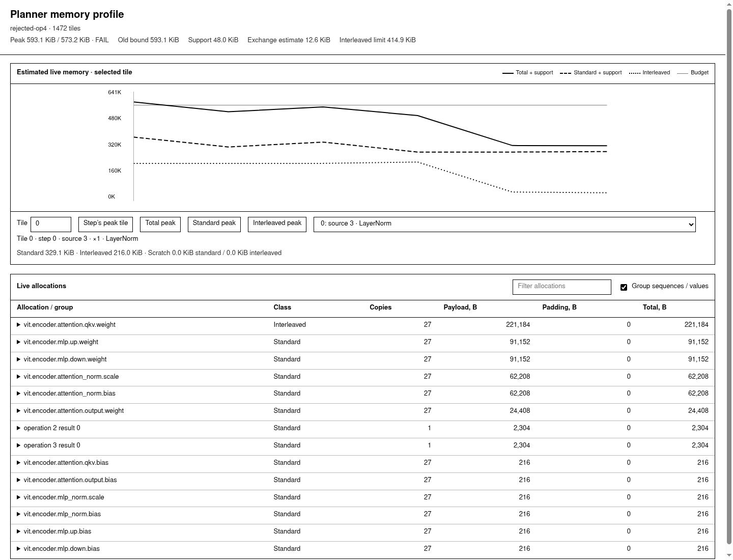
Task: Focus the Tile number input field
Action: (51, 224)
